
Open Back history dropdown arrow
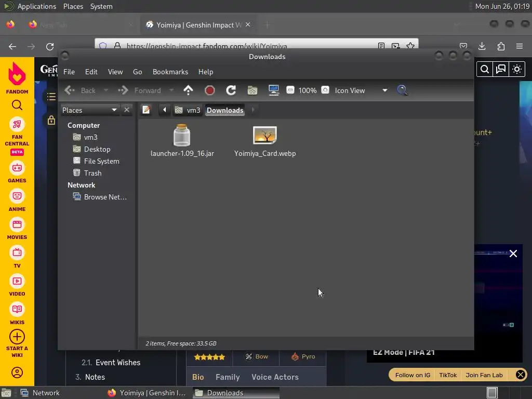click(x=106, y=90)
